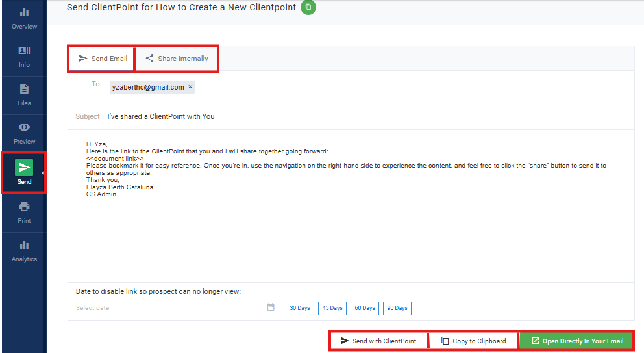644x353 pixels.
Task: Open the Preview eye section
Action: tap(24, 134)
